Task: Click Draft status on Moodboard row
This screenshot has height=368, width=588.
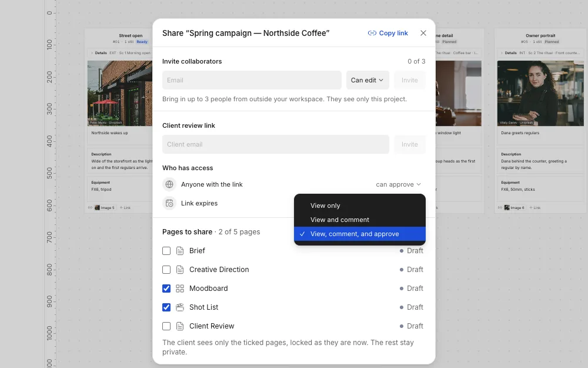Action: coord(412,289)
